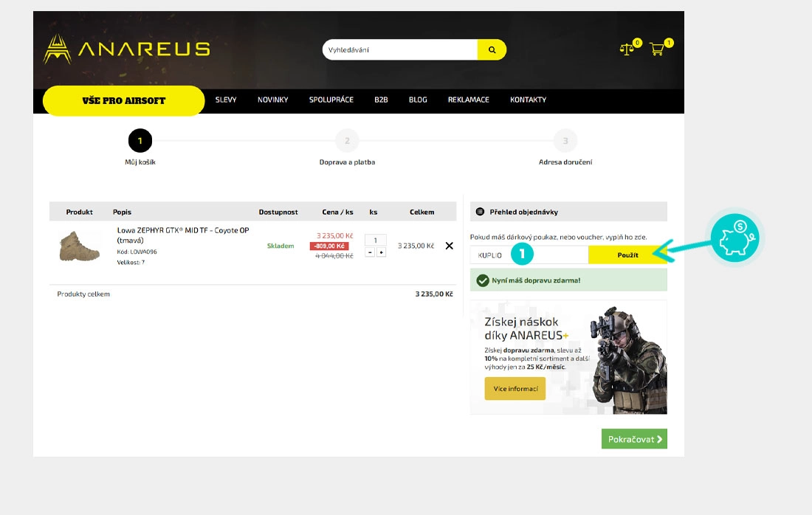Click the teal piggy bank icon
Viewport: 812px width, 515px height.
(735, 238)
